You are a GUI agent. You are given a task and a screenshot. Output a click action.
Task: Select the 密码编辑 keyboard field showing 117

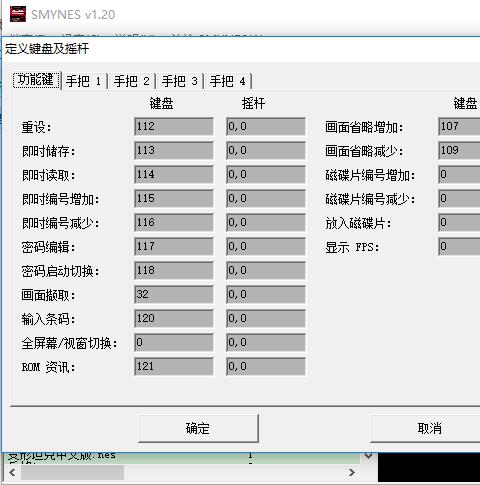[174, 246]
